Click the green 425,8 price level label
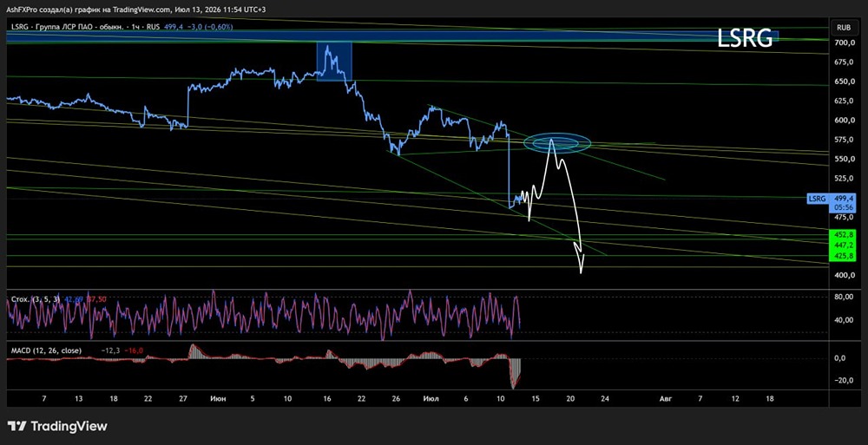This screenshot has height=445, width=868. [845, 256]
